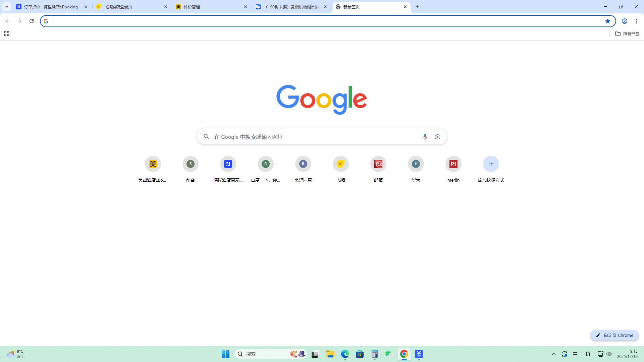Viewport: 644px width, 362px height.
Task: Open the 所有书签 bookmarks folder
Action: 627,34
